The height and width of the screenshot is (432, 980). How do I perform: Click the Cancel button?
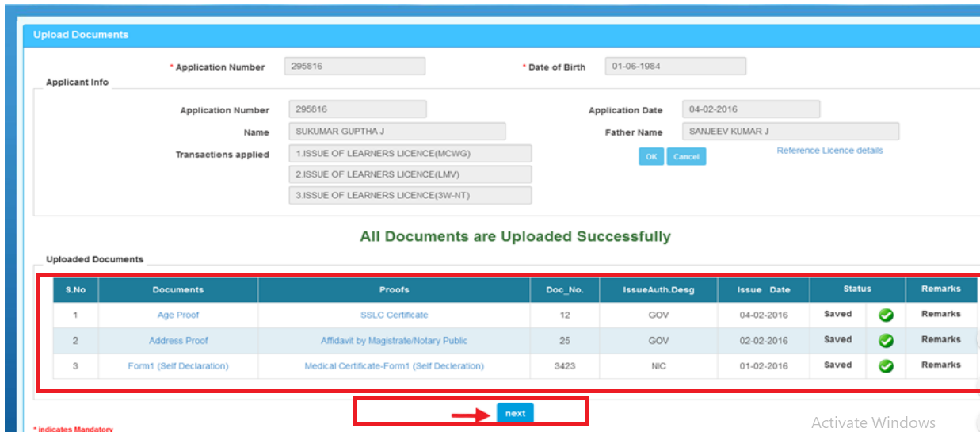click(x=686, y=157)
